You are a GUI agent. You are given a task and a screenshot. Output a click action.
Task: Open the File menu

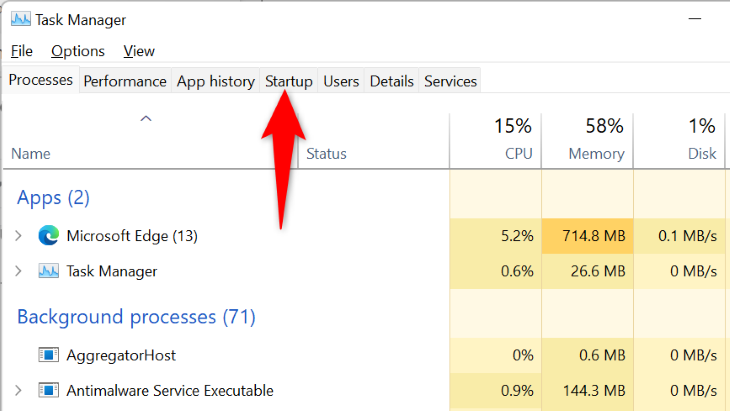[x=21, y=51]
